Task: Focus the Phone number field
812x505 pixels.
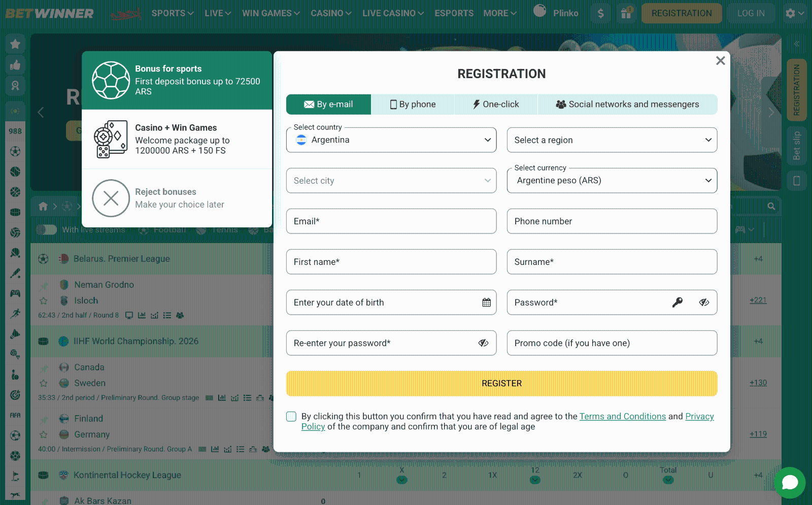Action: [612, 221]
